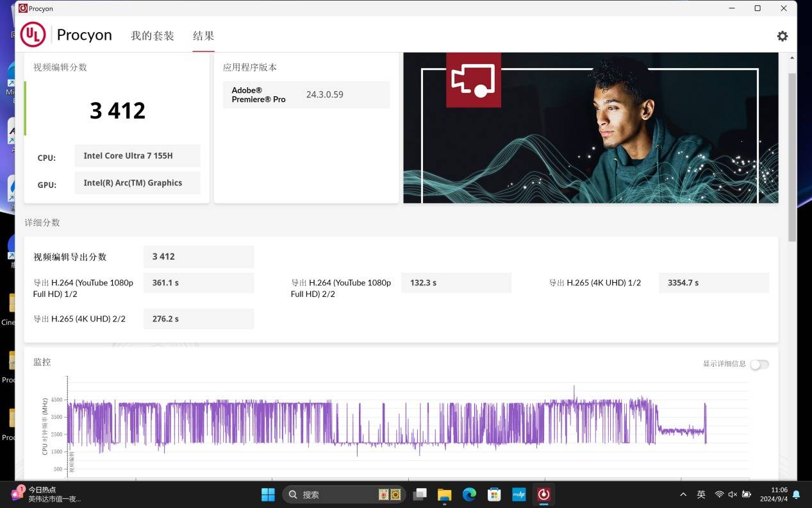Click the 今日热点 news widget

(45, 494)
